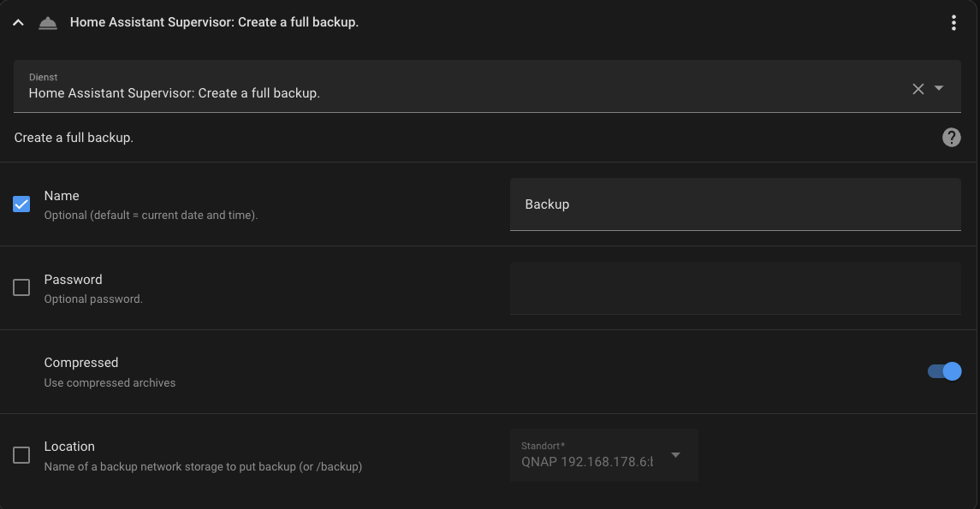Clear the selected Dienst service with X
The width and height of the screenshot is (980, 509).
918,88
